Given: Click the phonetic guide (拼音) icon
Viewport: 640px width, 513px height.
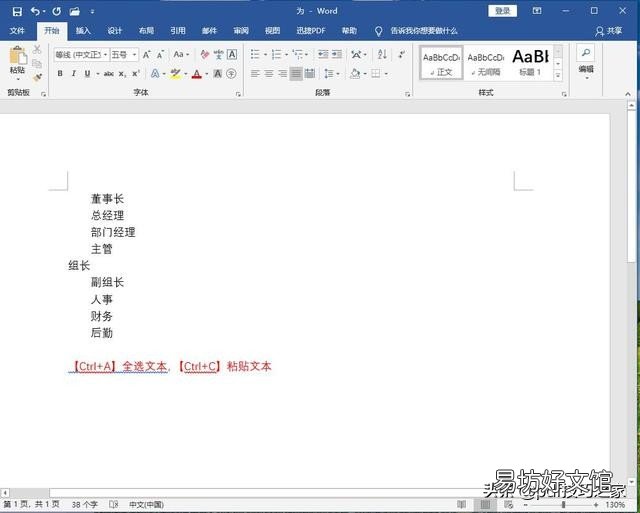Looking at the screenshot, I should (x=219, y=54).
